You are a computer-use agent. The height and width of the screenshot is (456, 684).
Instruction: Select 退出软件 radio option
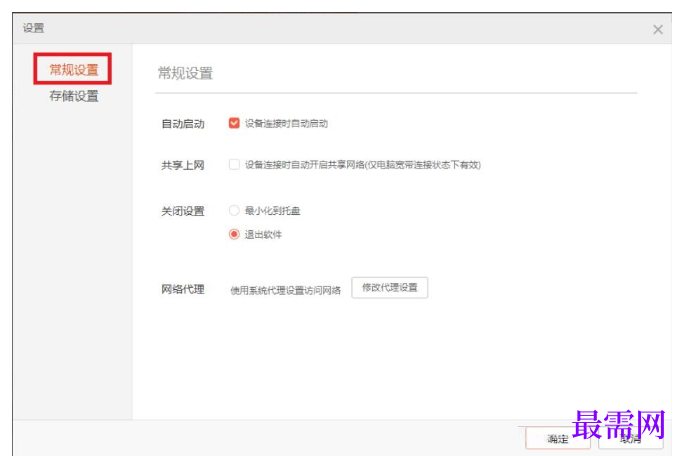(x=234, y=234)
